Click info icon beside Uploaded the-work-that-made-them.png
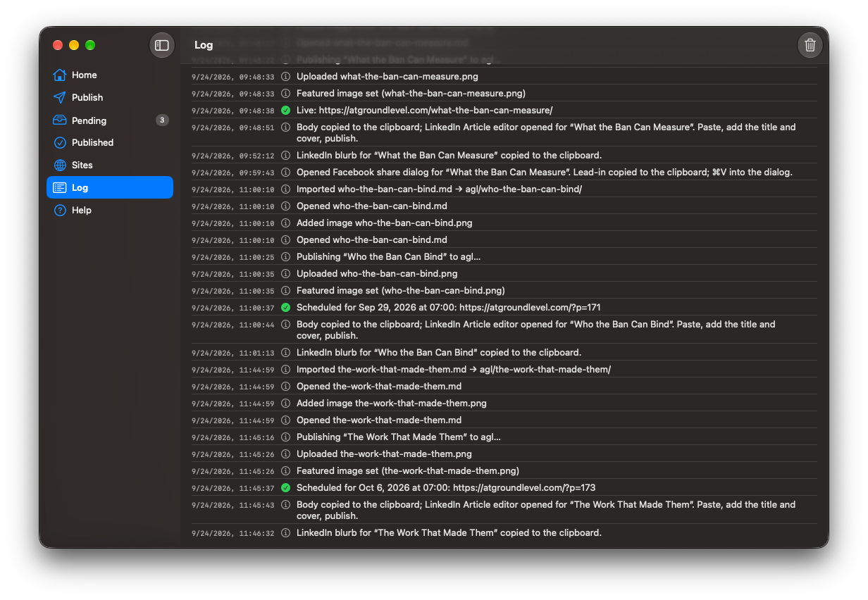The height and width of the screenshot is (600, 868). [285, 454]
